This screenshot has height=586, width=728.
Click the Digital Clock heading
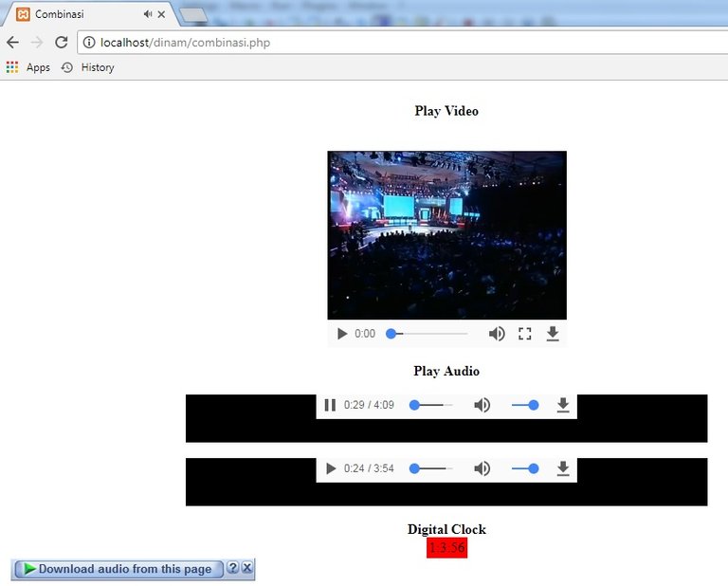(x=446, y=529)
